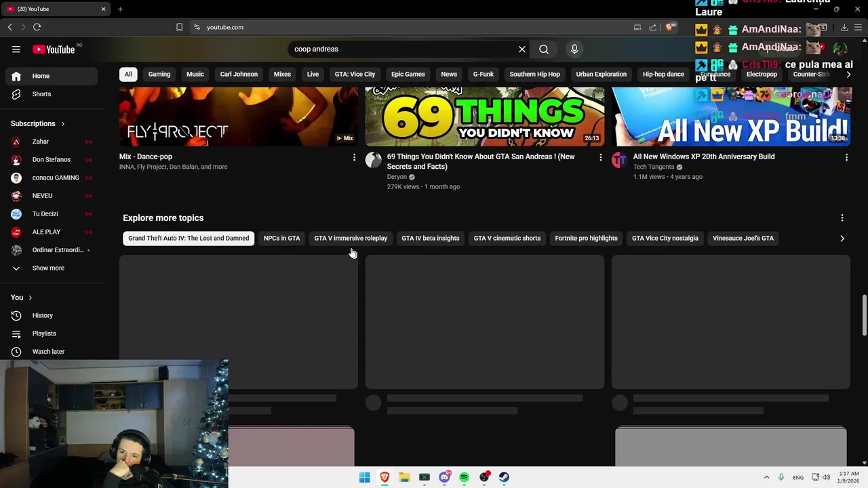Open options menu for Mix - Dance-pop
The width and height of the screenshot is (868, 488).
354,157
